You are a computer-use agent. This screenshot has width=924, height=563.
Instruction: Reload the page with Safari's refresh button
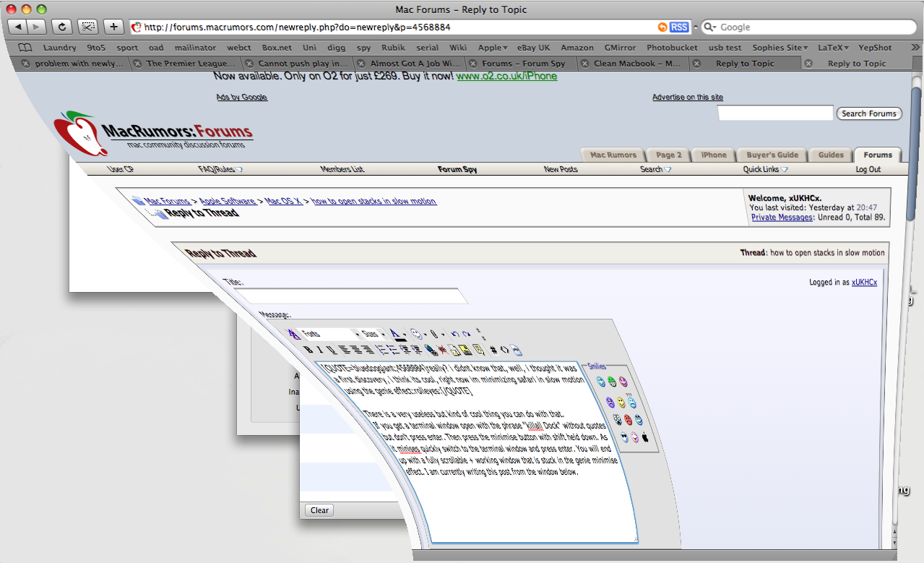(61, 27)
